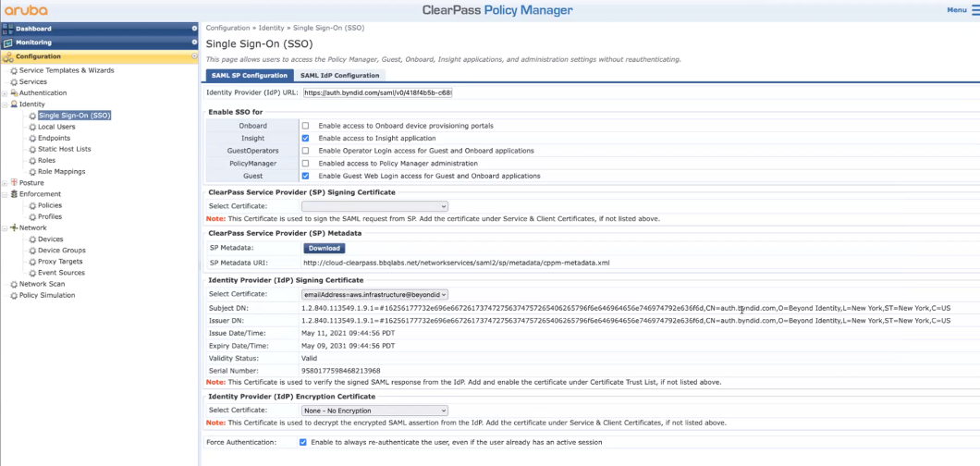Screen dimensions: 980x466
Task: Open the IdP Encryption Certificate dropdown
Action: 374,410
